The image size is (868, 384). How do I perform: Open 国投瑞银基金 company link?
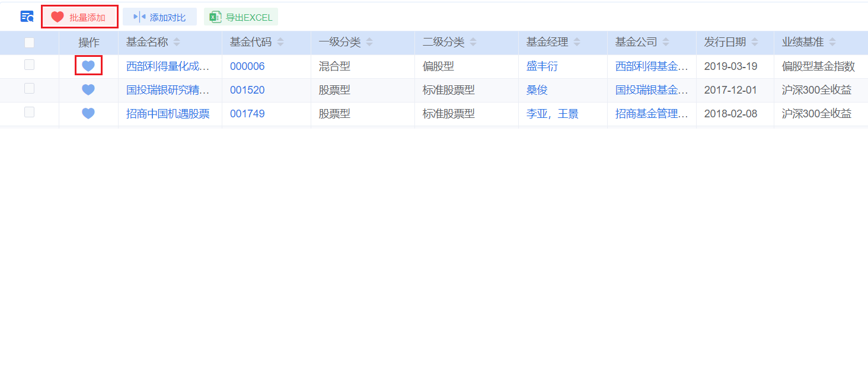[x=652, y=90]
